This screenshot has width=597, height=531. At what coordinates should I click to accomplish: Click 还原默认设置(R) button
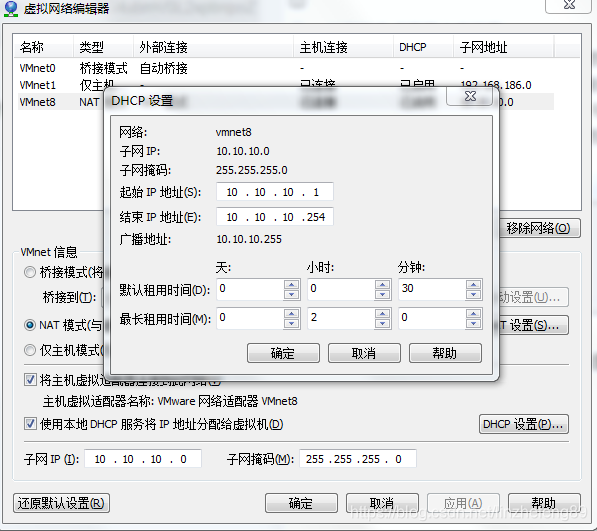point(61,503)
